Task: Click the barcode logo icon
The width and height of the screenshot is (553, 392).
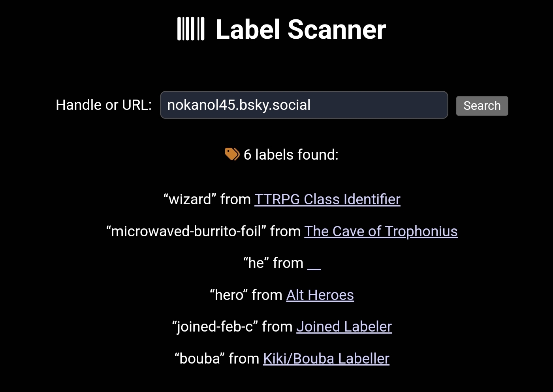Action: [191, 29]
